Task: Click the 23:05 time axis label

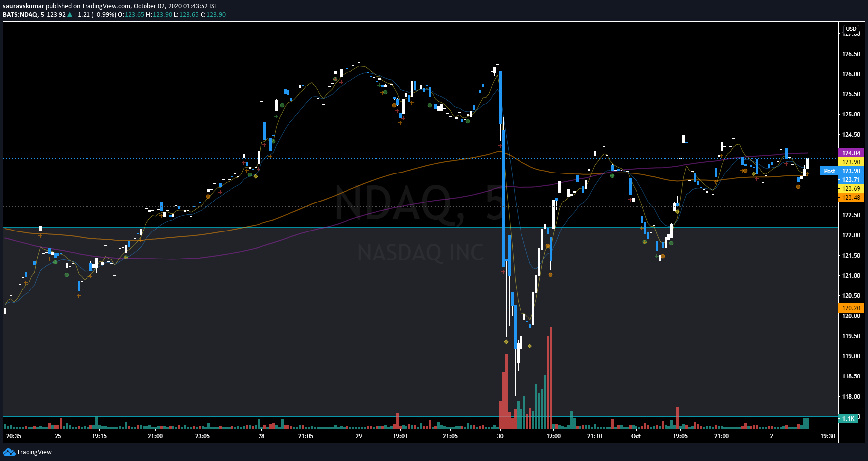Action: 203,436
